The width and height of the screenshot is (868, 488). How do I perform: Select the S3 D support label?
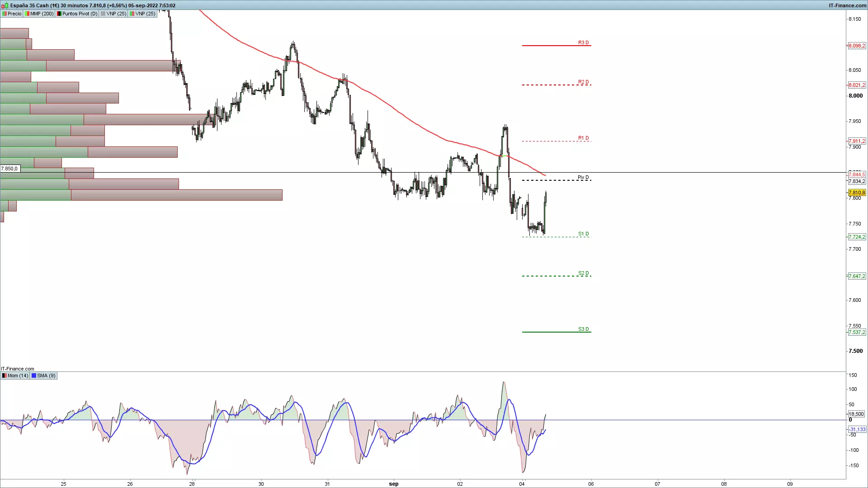click(x=584, y=329)
